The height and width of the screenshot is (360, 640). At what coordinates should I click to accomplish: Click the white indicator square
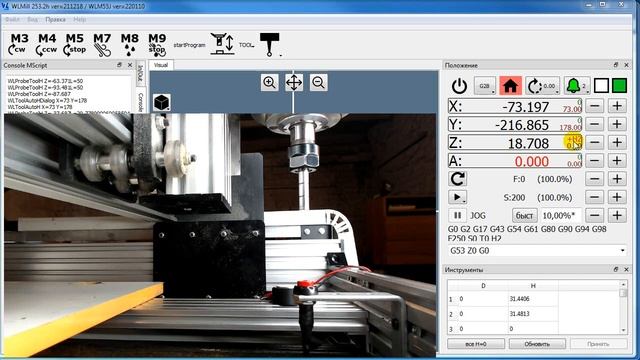601,86
